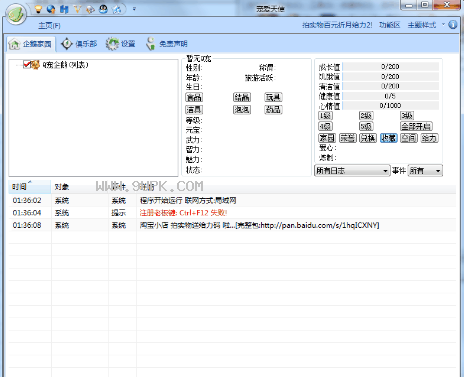The width and height of the screenshot is (464, 377).
Task: Expand the quick access toolbar dropdown arrow
Action: 134,9
